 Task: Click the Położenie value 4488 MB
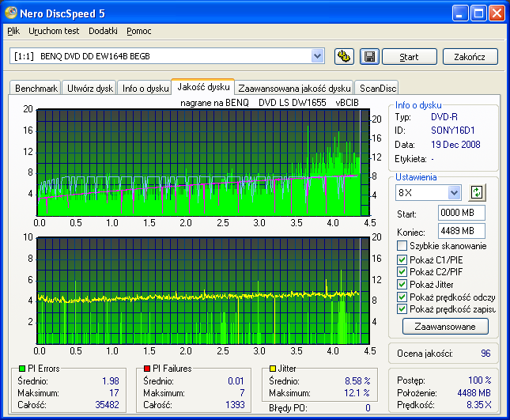point(474,393)
